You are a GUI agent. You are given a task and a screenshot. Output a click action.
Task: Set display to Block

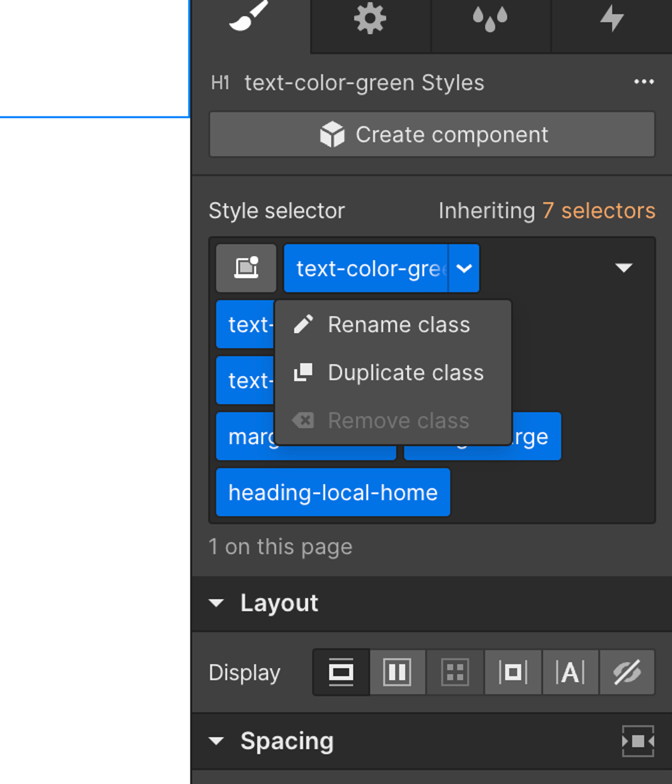point(341,672)
